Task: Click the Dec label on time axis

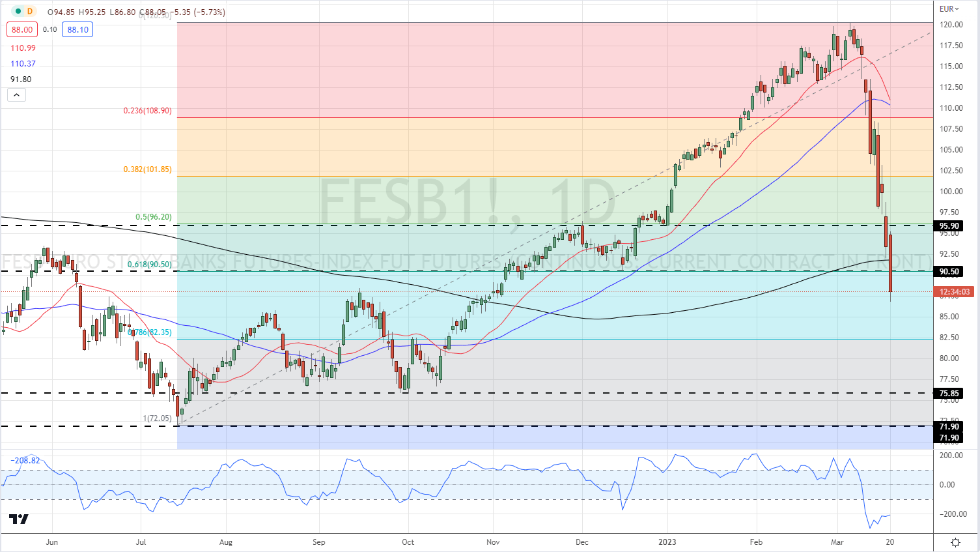Action: [581, 542]
